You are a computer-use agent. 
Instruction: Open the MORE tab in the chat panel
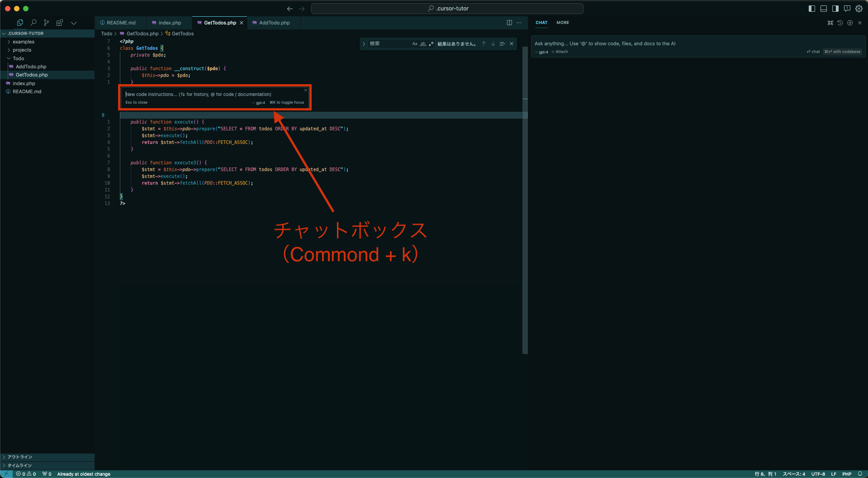click(x=562, y=23)
